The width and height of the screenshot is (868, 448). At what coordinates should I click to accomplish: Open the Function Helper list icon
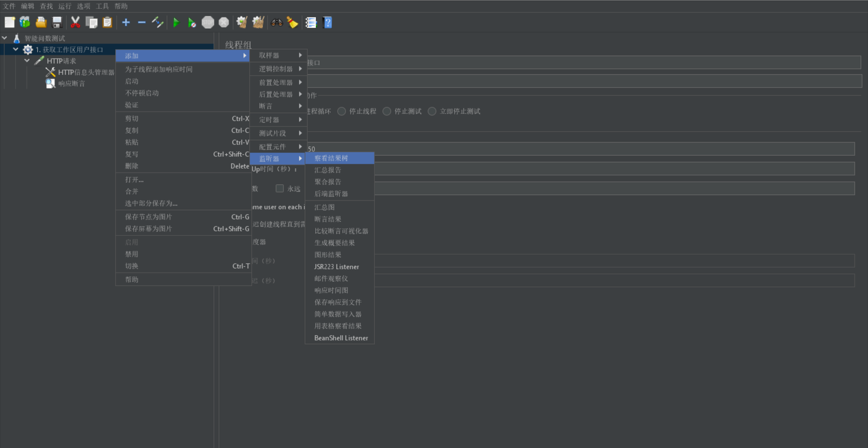coord(311,22)
